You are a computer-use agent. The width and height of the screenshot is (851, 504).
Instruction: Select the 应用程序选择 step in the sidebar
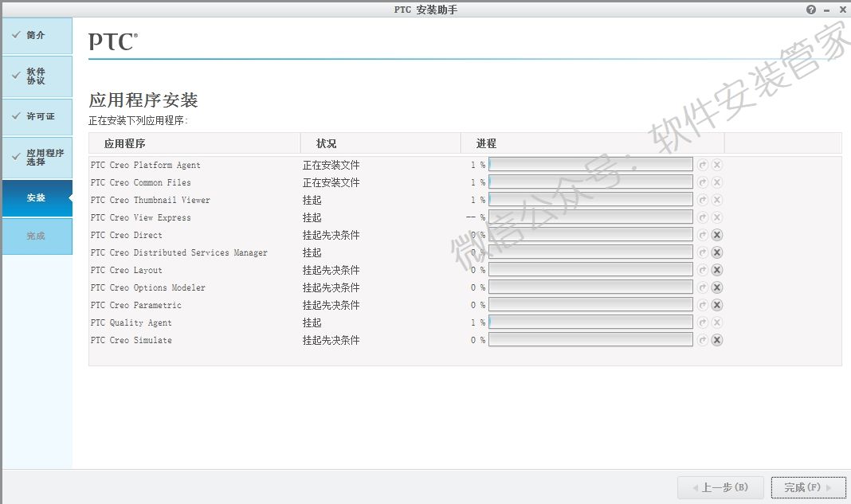tap(36, 157)
